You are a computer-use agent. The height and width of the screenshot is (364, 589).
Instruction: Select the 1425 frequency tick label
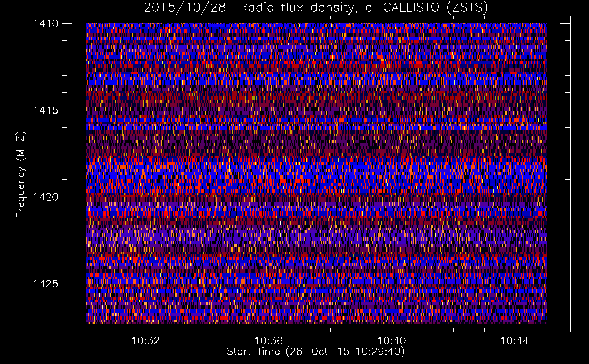(46, 284)
